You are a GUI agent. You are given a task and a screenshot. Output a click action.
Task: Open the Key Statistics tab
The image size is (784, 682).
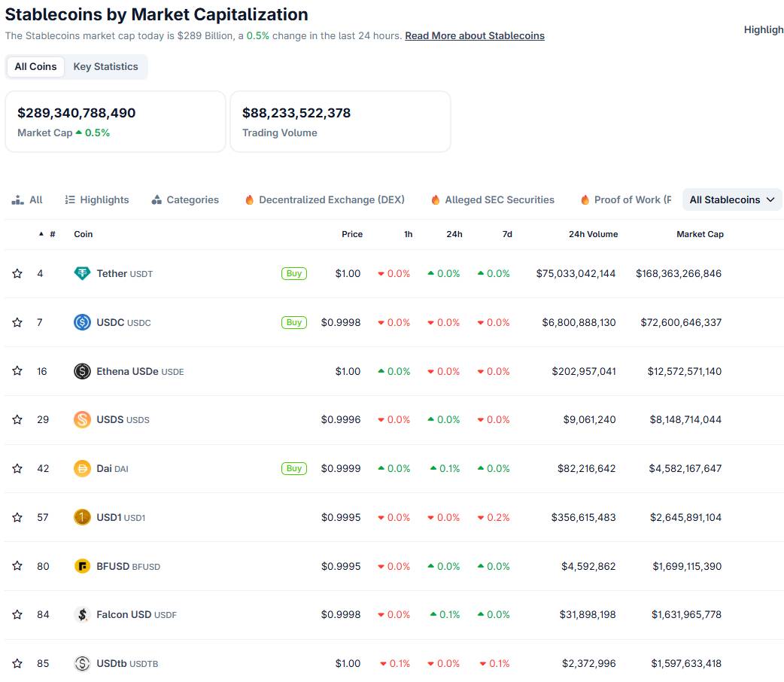[x=105, y=66]
